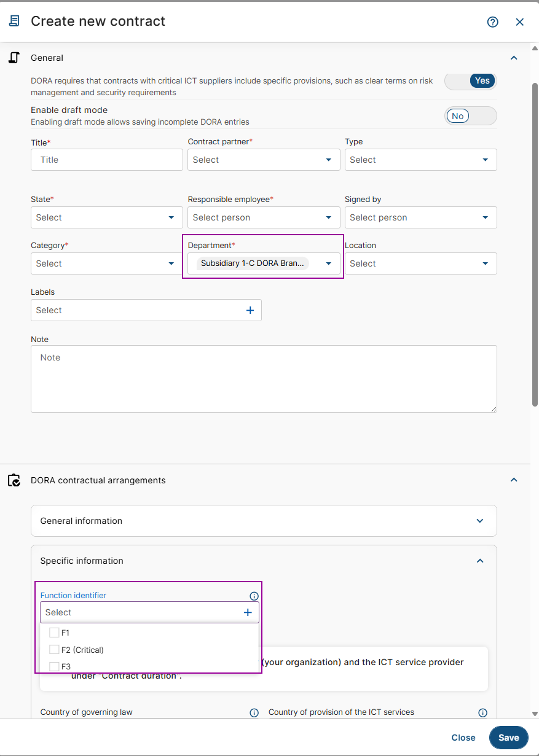This screenshot has height=756, width=539.
Task: Click info icon for Country of provision of ICT services
Action: pyautogui.click(x=482, y=712)
